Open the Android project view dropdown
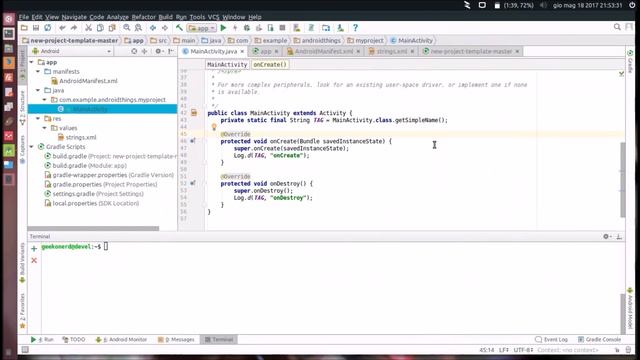Screen dimensions: 640x360 [72, 51]
